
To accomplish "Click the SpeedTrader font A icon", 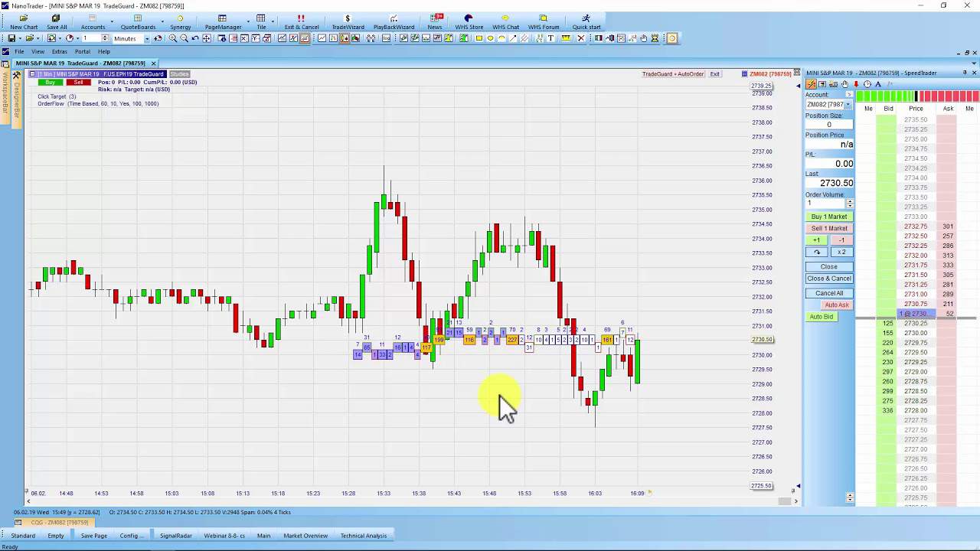I will (x=878, y=84).
